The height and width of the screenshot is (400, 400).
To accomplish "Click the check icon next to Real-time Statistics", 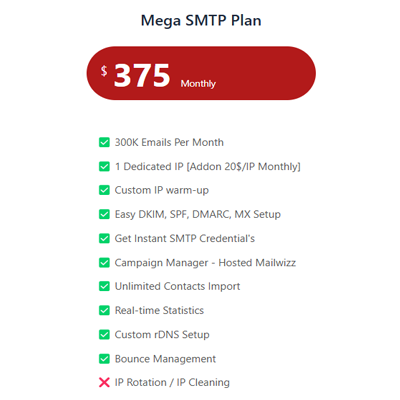I will [104, 310].
